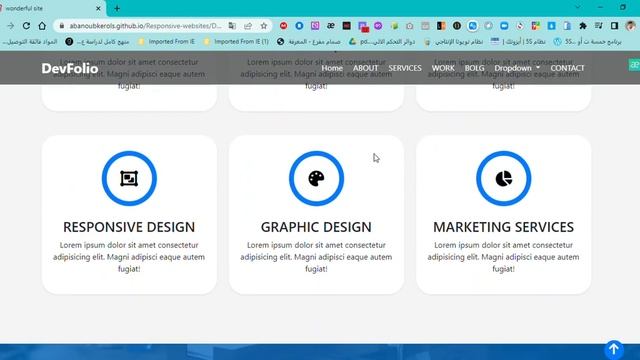Click the address bar URL
The image size is (640, 360).
click(x=145, y=26)
